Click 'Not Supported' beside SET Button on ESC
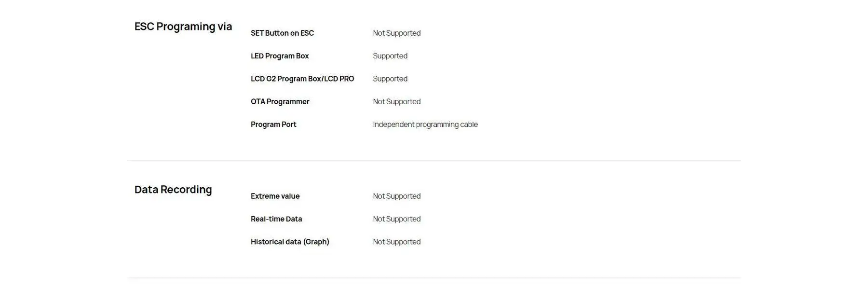Image resolution: width=868 pixels, height=290 pixels. point(396,33)
